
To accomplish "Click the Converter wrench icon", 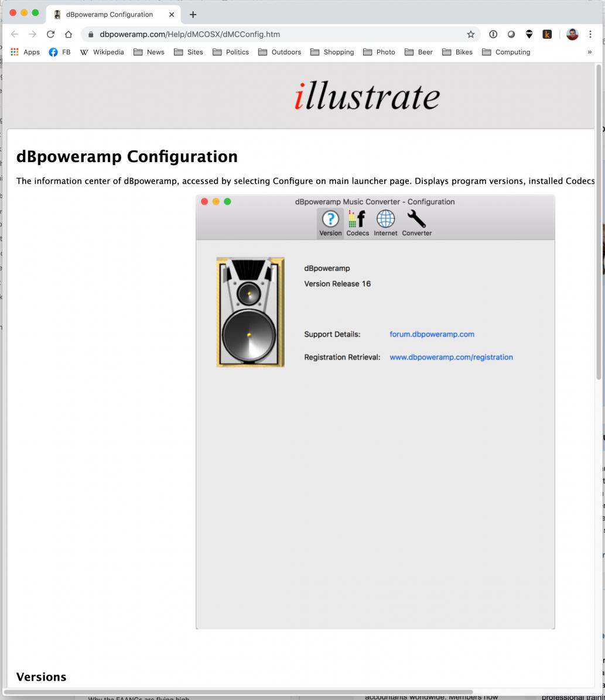I will tap(416, 219).
